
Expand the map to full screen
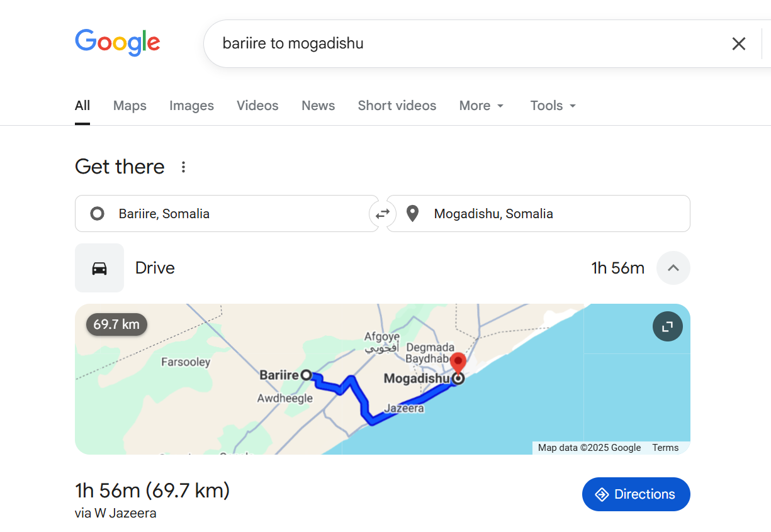click(x=667, y=326)
